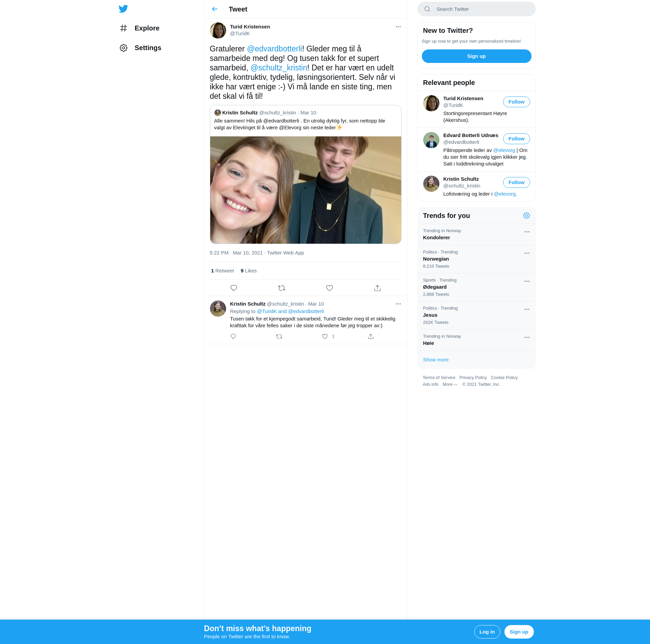
Task: Open the quoted tweet photo
Action: pos(305,190)
